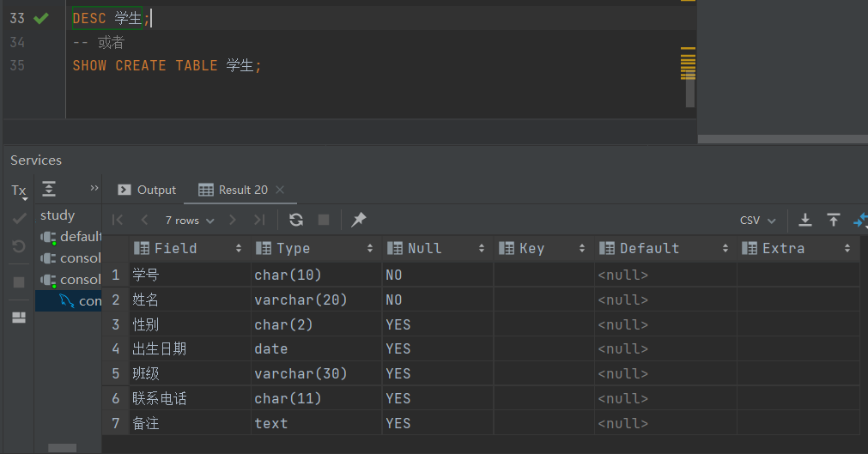The image size is (868, 454).
Task: Select the 班级 field cell
Action: (190, 373)
